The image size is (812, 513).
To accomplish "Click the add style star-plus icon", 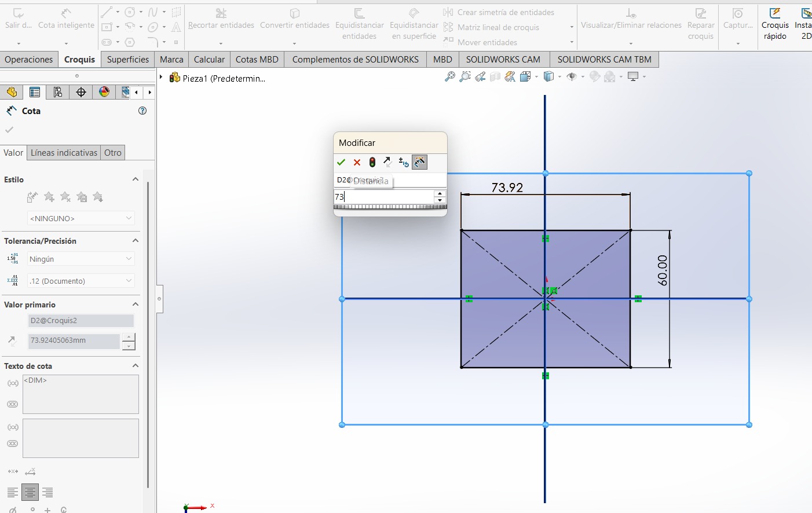I will [x=49, y=197].
